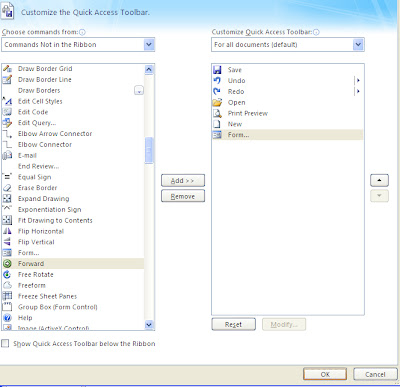
Task: Select Group Box (Form Control) icon
Action: 7,307
